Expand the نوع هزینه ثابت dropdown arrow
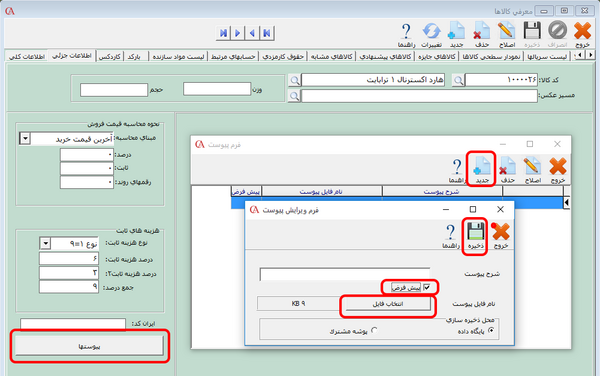 click(x=45, y=243)
